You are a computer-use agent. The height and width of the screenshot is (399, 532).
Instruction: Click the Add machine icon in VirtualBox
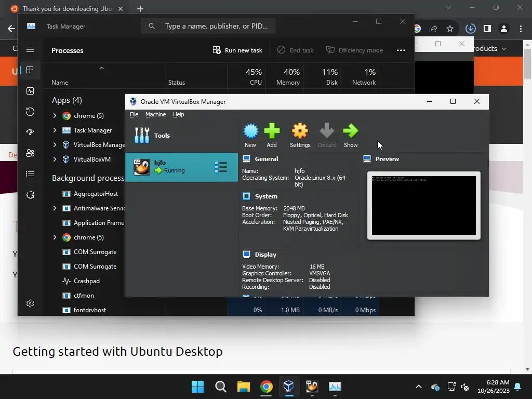click(272, 136)
